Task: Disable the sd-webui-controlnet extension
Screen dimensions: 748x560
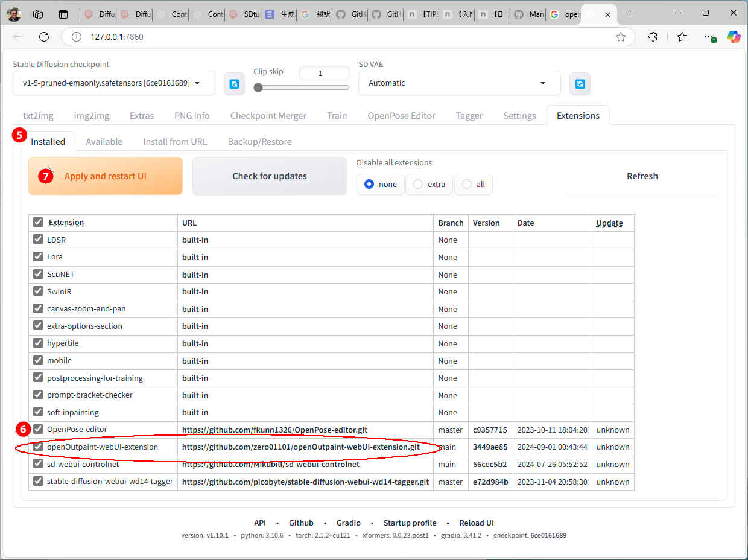Action: tap(38, 464)
